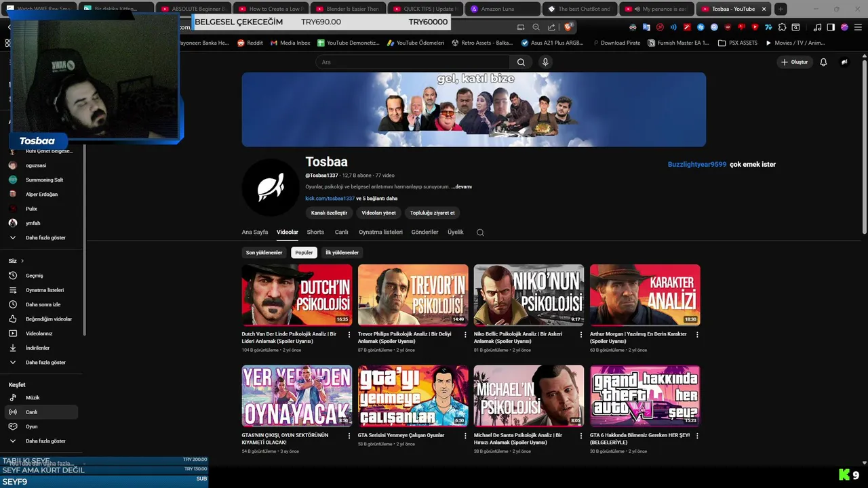Screen dimensions: 868x488
Task: Open Beğendiğim videolar in the sidebar
Action: pos(42,319)
